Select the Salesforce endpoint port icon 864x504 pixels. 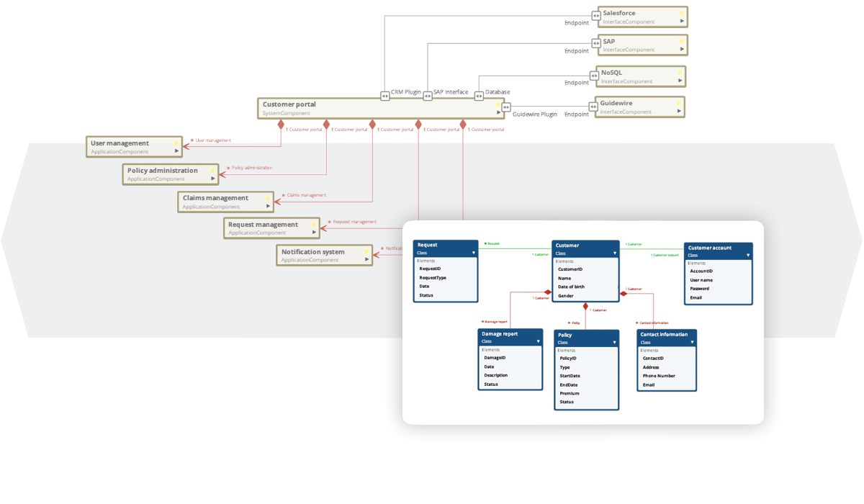(595, 15)
